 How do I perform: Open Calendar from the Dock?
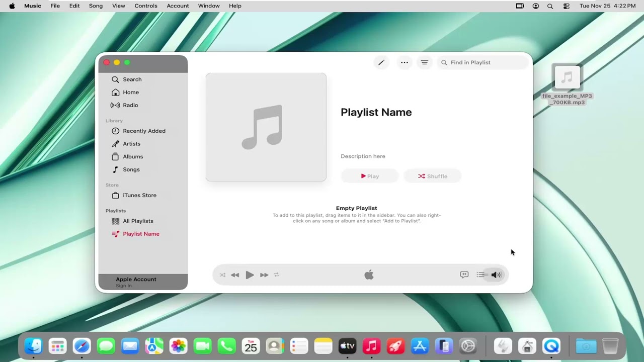point(251,346)
